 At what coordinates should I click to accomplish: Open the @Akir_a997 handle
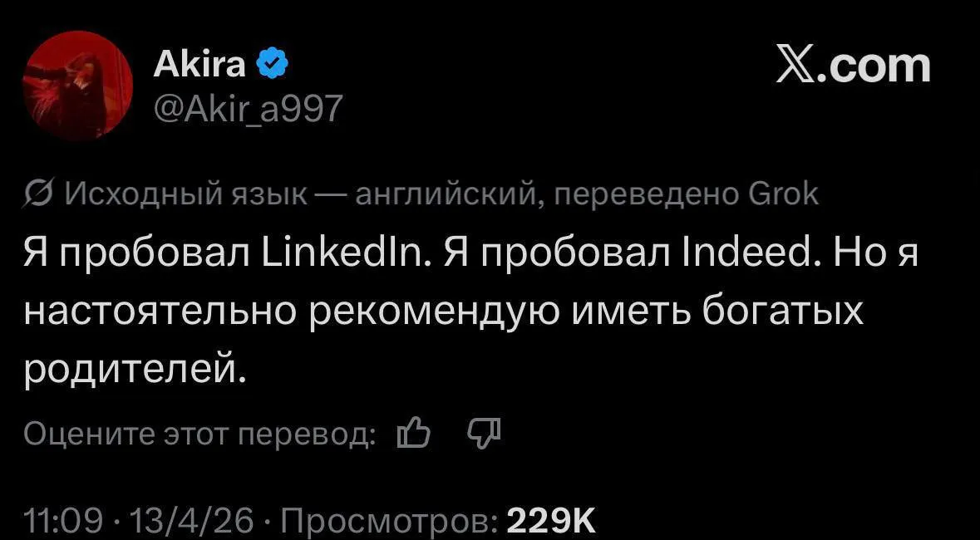[x=247, y=105]
